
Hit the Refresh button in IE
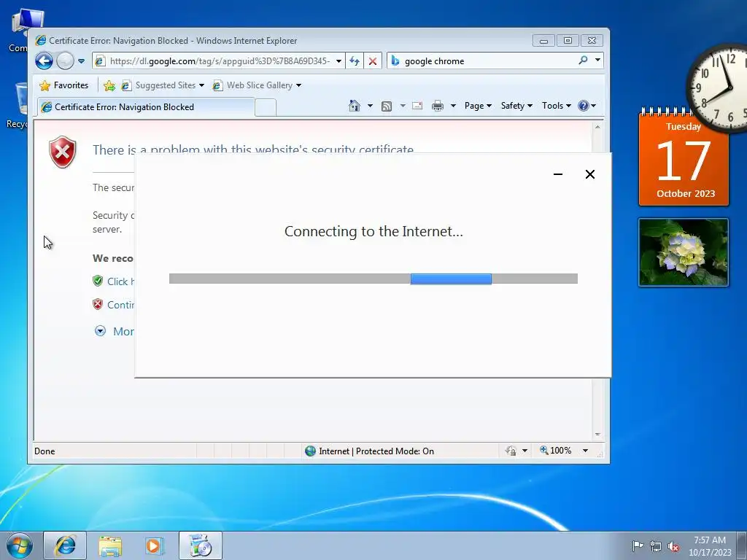[x=354, y=61]
